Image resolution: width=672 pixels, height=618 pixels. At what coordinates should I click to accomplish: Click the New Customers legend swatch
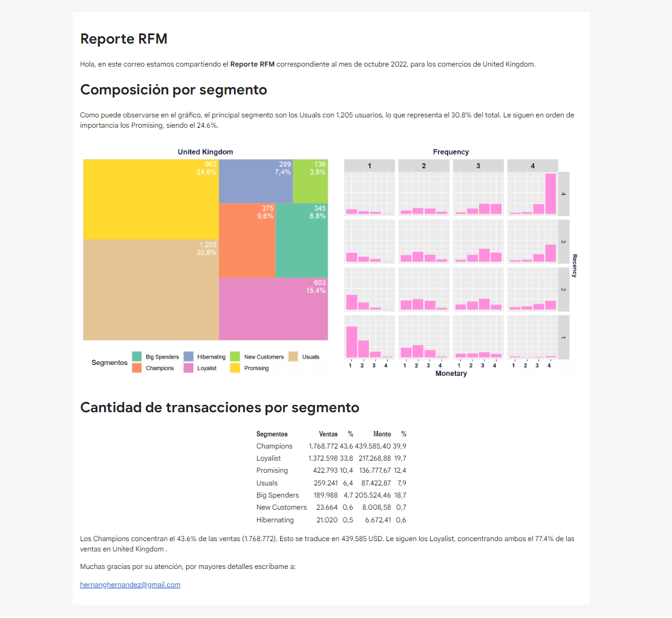[235, 357]
